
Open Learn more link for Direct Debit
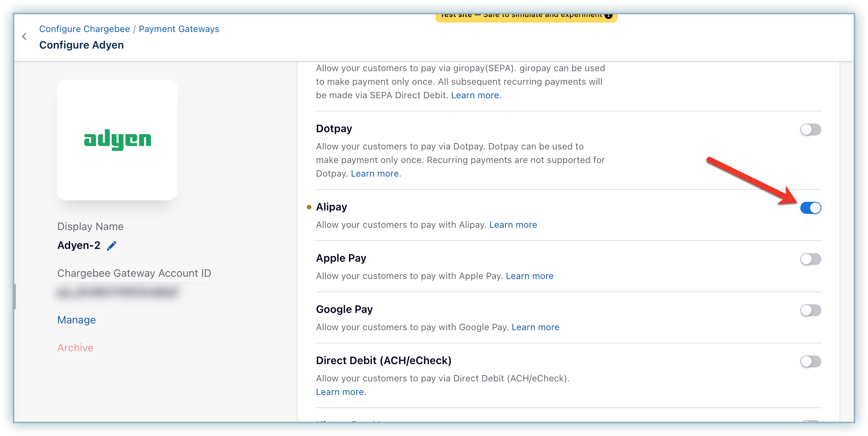(341, 392)
